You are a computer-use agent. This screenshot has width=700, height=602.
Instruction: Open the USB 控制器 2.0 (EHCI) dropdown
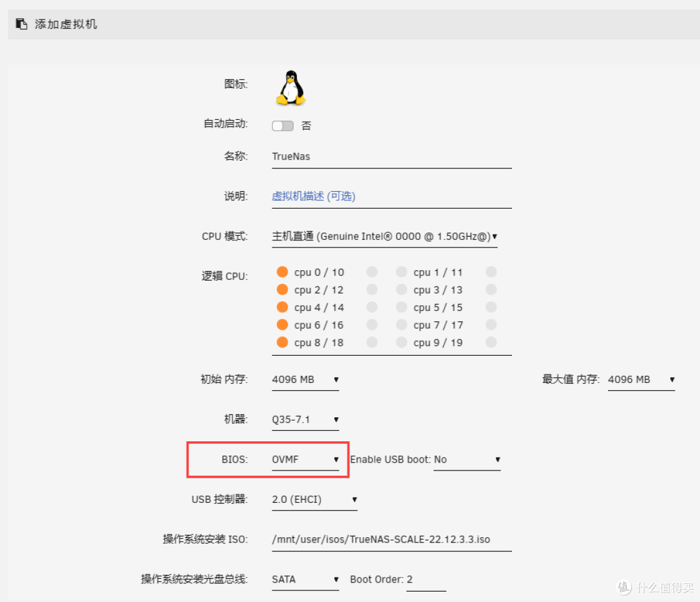(315, 500)
